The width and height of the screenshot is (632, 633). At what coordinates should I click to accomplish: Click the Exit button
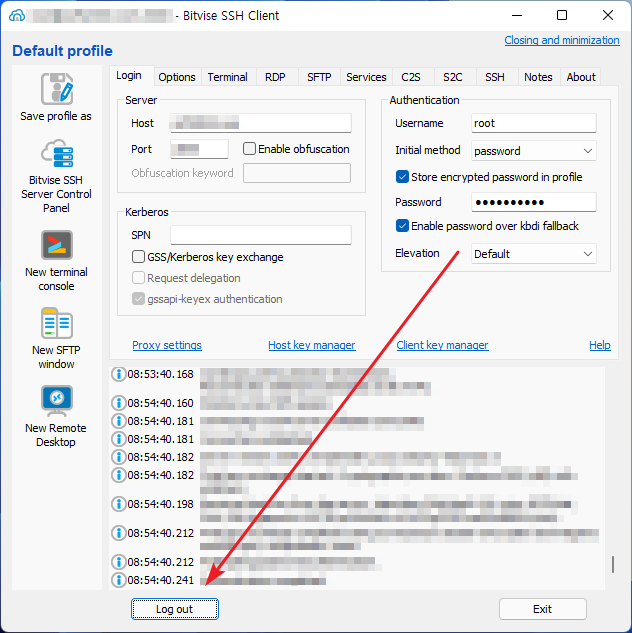542,609
